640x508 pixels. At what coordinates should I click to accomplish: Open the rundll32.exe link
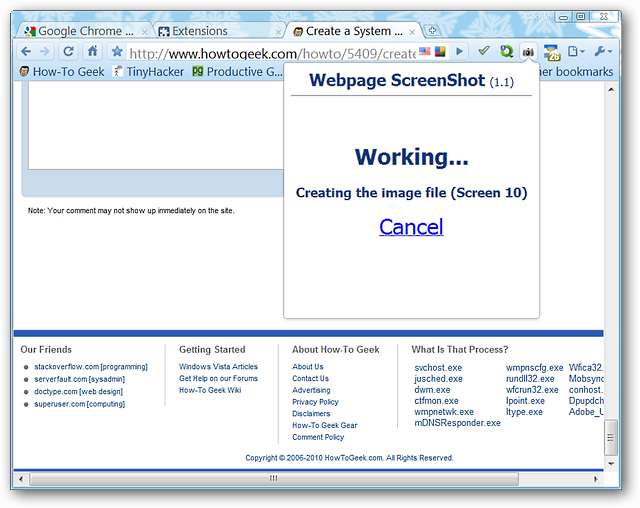click(x=530, y=379)
